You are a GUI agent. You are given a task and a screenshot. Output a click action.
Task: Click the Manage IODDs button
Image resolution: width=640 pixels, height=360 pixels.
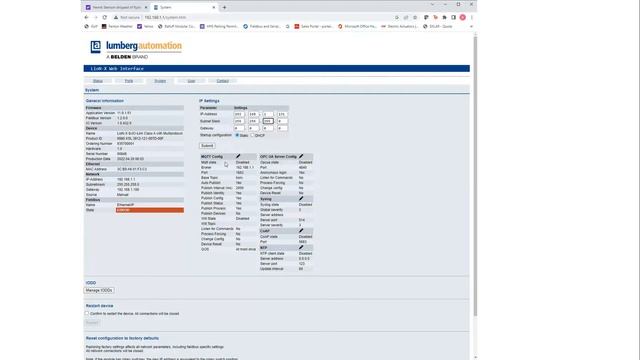tap(99, 290)
